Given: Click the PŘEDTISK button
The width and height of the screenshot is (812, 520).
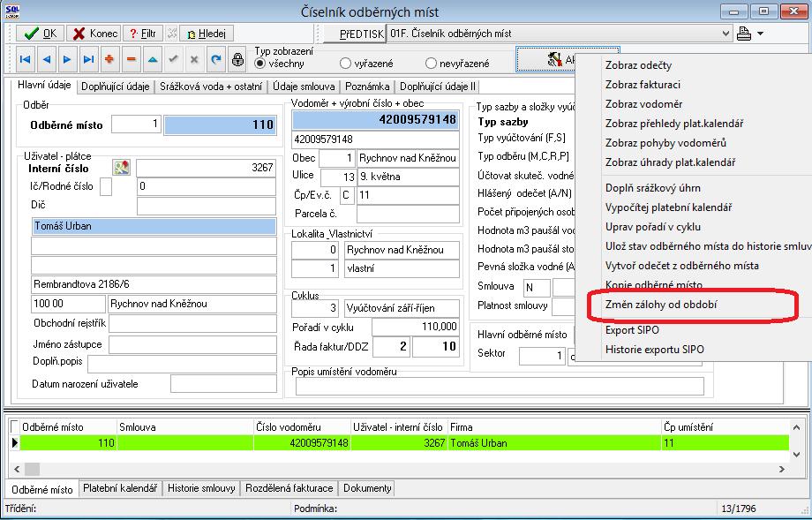Looking at the screenshot, I should pos(355,34).
